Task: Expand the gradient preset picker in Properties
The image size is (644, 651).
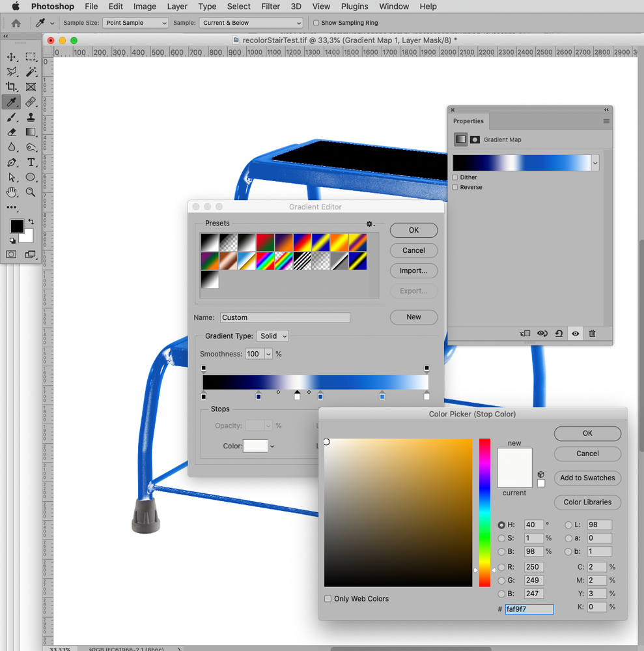Action: pyautogui.click(x=595, y=162)
